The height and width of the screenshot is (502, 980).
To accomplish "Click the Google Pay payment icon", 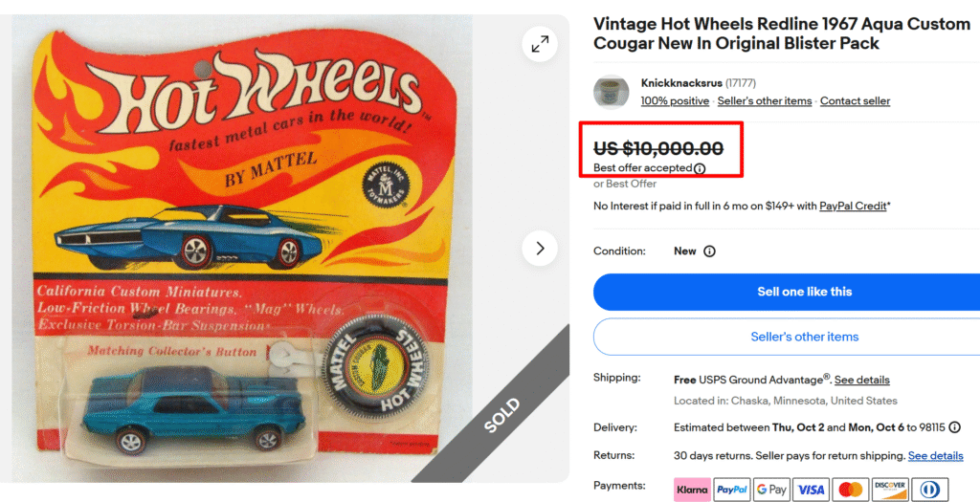I will 770,490.
